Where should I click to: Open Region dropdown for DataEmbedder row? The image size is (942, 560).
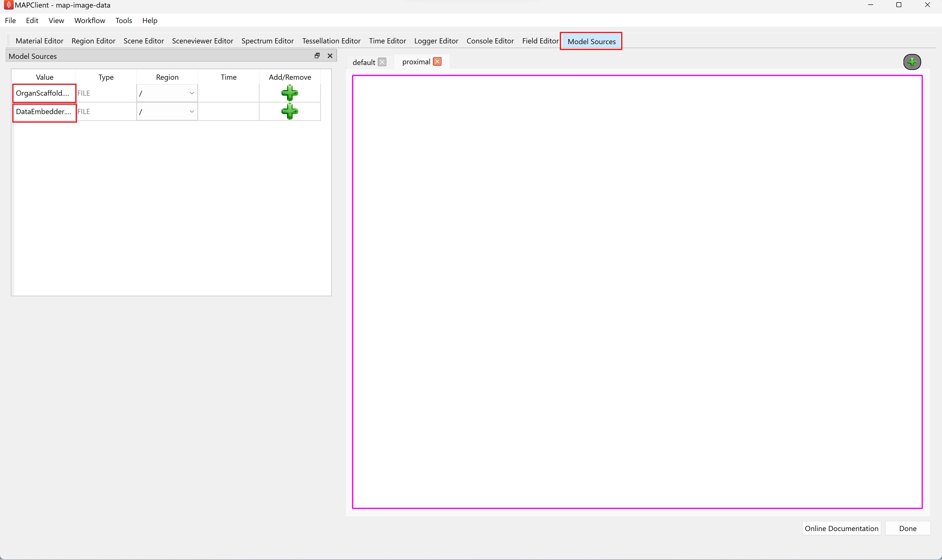pos(167,111)
